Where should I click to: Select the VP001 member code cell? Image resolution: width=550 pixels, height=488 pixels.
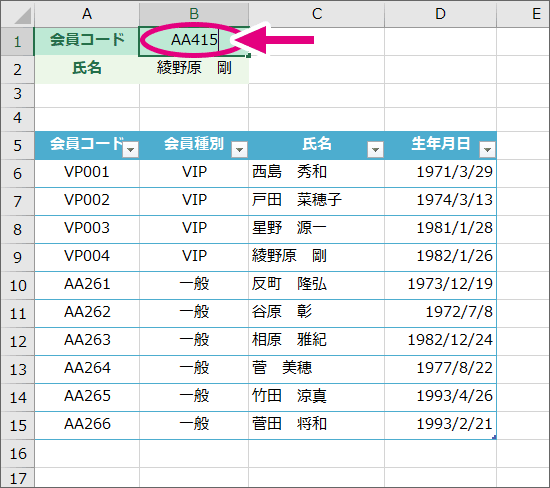pos(87,173)
